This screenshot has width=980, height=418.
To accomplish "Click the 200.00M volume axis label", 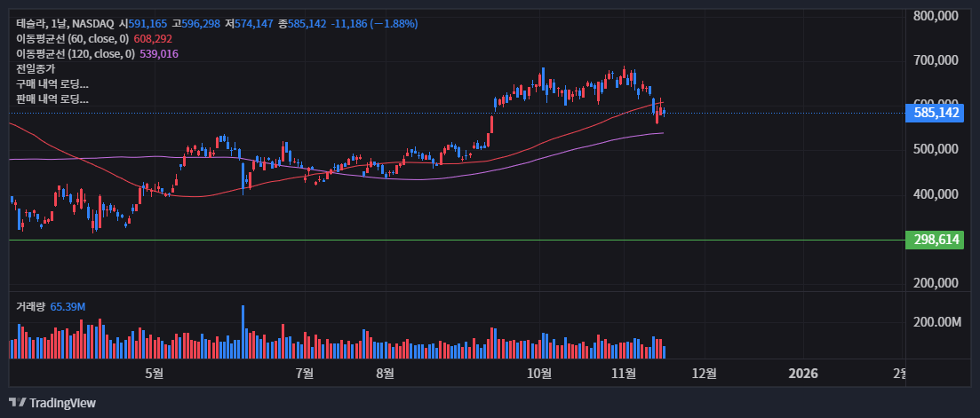I will tap(937, 321).
